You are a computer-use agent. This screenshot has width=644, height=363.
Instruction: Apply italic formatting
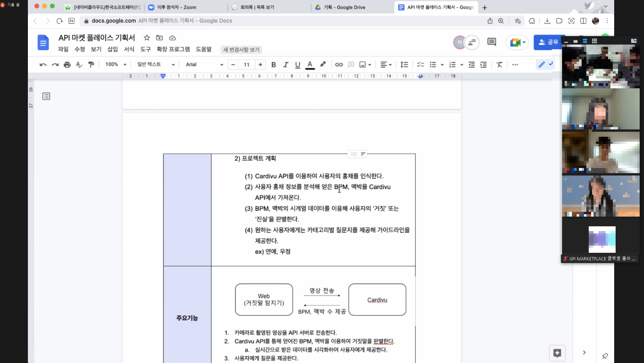click(x=286, y=65)
